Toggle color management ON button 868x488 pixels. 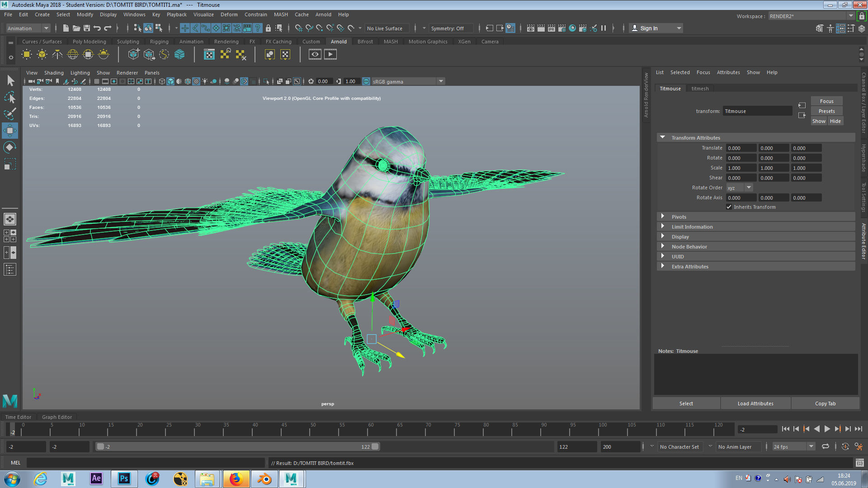[x=366, y=81]
